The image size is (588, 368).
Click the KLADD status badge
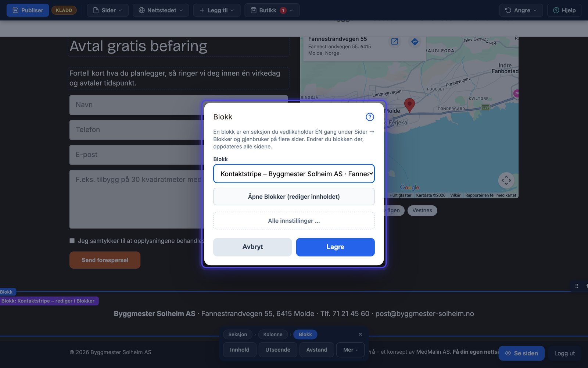64,10
